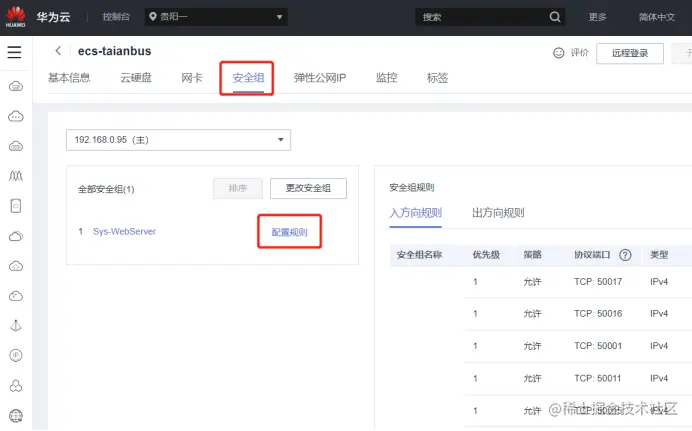Click the 安全组名称 column header
The width and height of the screenshot is (692, 431).
(x=419, y=255)
